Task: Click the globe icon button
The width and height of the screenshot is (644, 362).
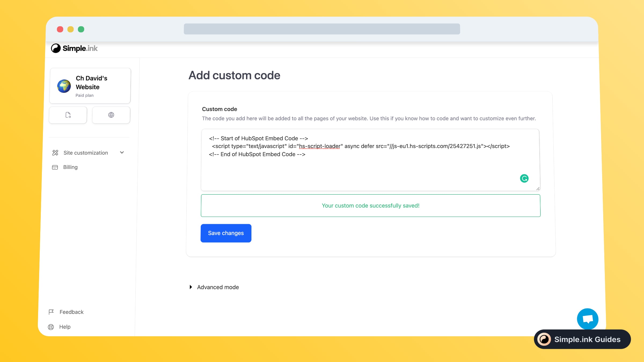Action: (111, 115)
